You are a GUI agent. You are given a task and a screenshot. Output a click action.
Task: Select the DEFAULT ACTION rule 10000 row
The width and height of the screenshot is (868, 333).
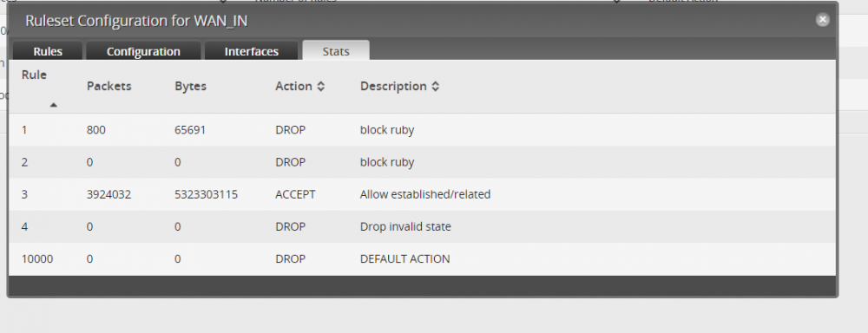[422, 258]
